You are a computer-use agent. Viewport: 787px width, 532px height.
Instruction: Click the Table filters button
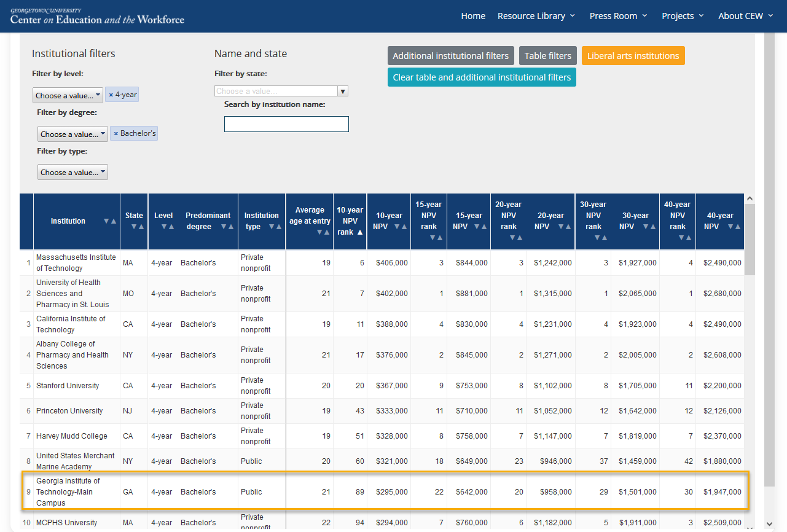(x=548, y=55)
